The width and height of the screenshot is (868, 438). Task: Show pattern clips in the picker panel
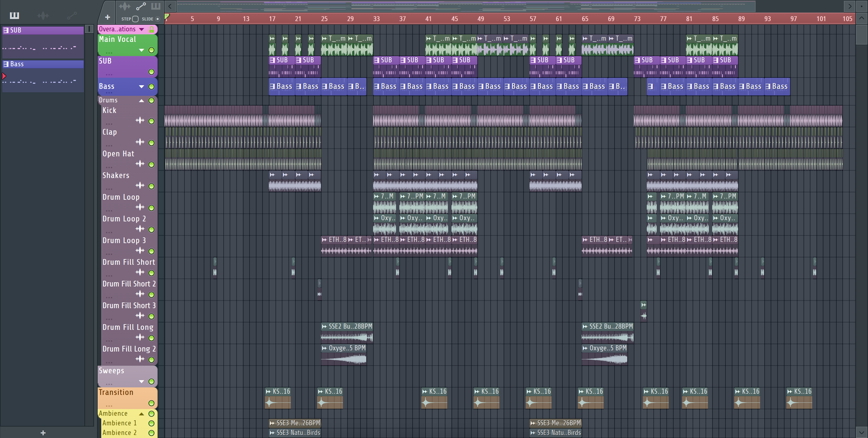[14, 15]
